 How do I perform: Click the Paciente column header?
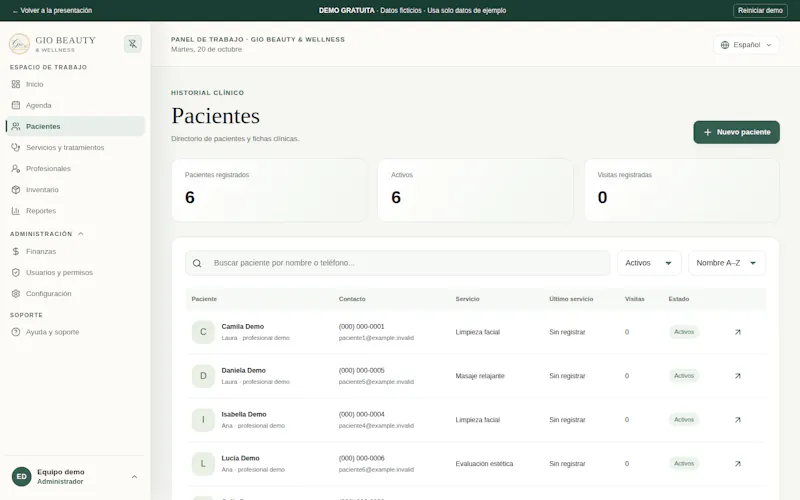click(204, 299)
